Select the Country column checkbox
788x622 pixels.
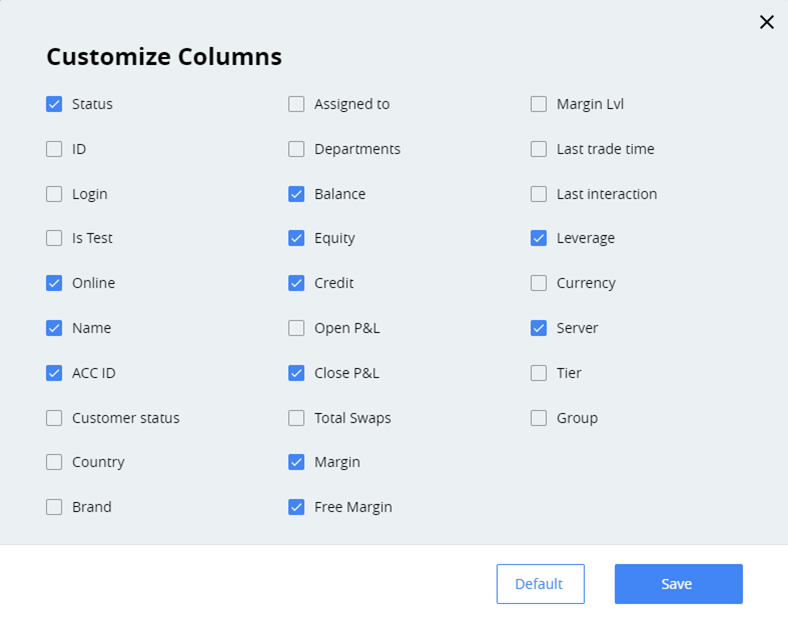pos(54,462)
